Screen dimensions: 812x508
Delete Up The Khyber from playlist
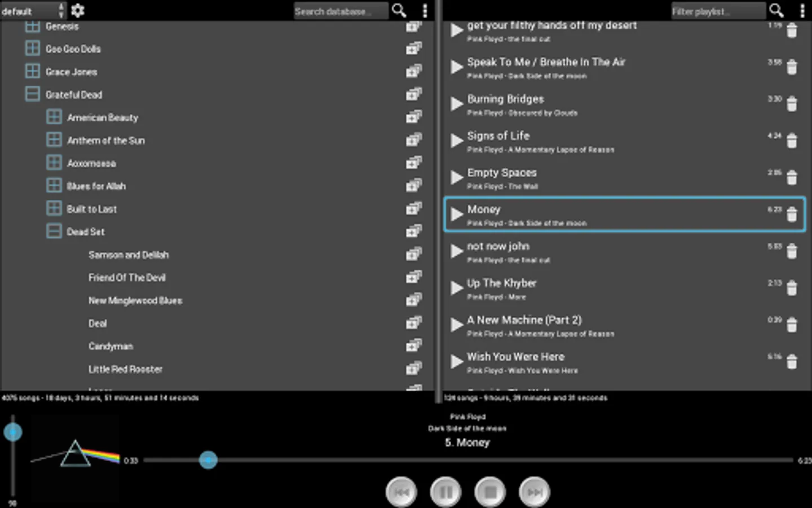[x=792, y=288]
